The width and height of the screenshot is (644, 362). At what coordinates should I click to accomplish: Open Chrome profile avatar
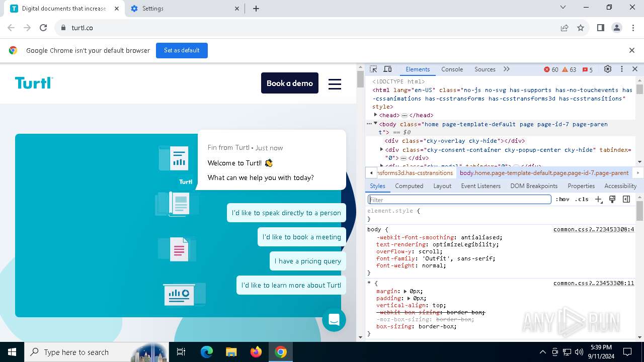click(x=617, y=28)
